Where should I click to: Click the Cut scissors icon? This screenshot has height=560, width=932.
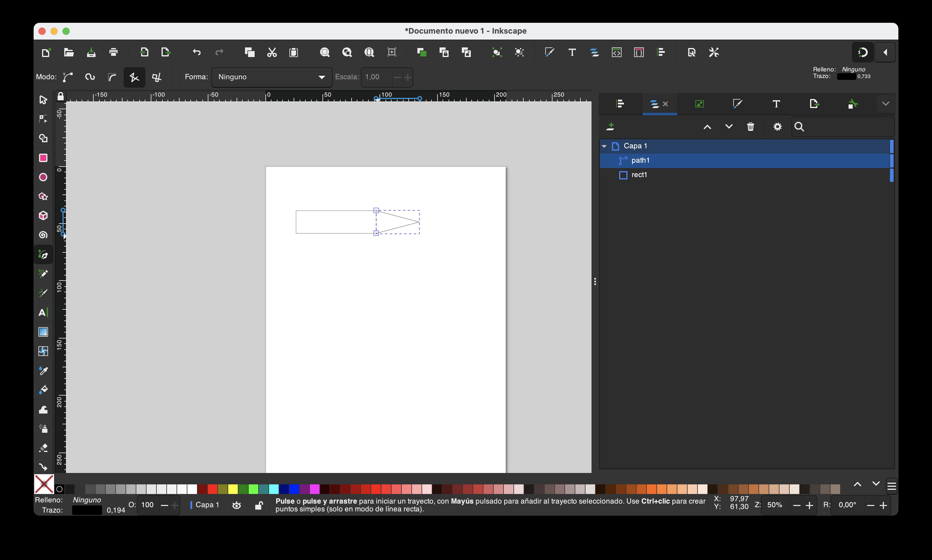click(x=272, y=53)
